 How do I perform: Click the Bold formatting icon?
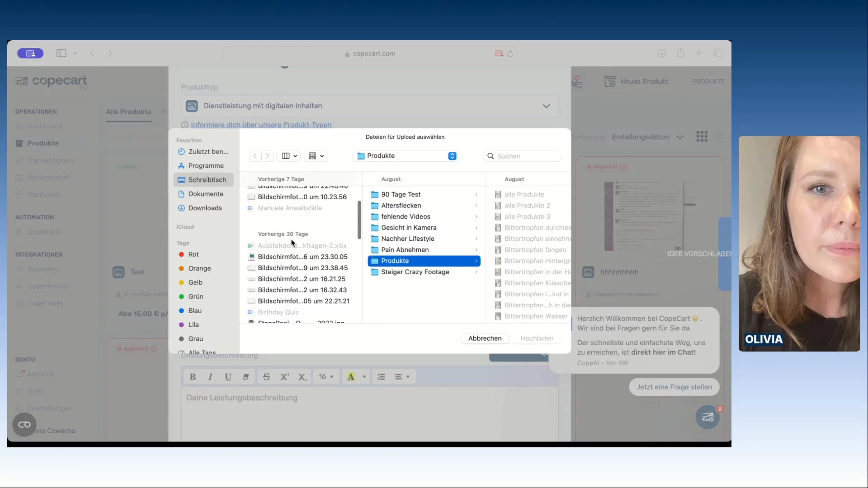pos(193,377)
